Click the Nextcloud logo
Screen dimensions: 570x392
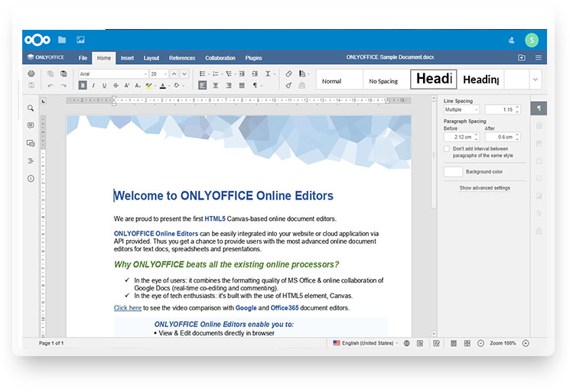pyautogui.click(x=37, y=40)
